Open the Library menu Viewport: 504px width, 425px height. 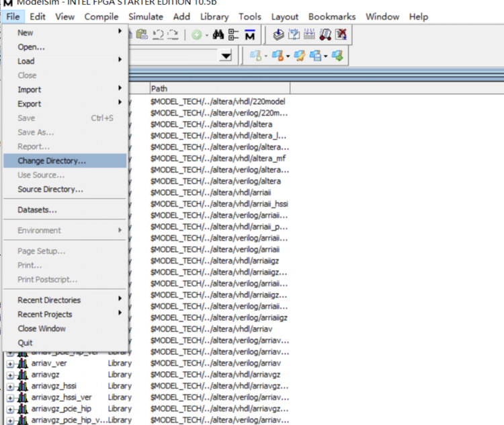(x=214, y=17)
